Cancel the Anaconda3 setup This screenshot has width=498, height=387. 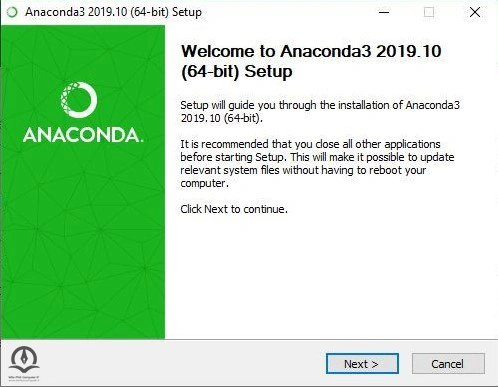pyautogui.click(x=448, y=363)
